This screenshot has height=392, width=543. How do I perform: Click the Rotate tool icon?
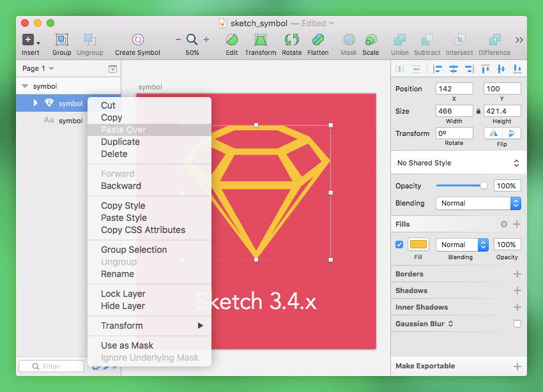pos(292,40)
